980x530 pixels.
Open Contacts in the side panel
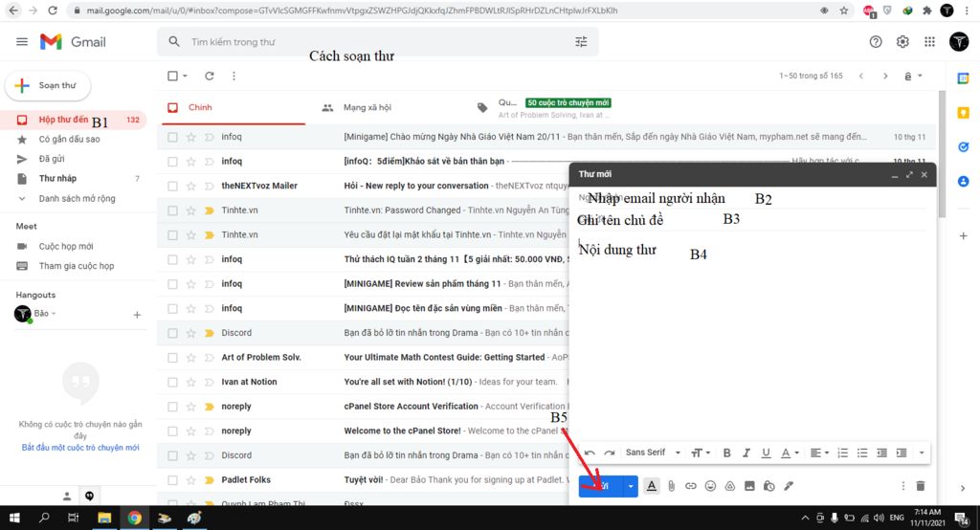(x=963, y=181)
